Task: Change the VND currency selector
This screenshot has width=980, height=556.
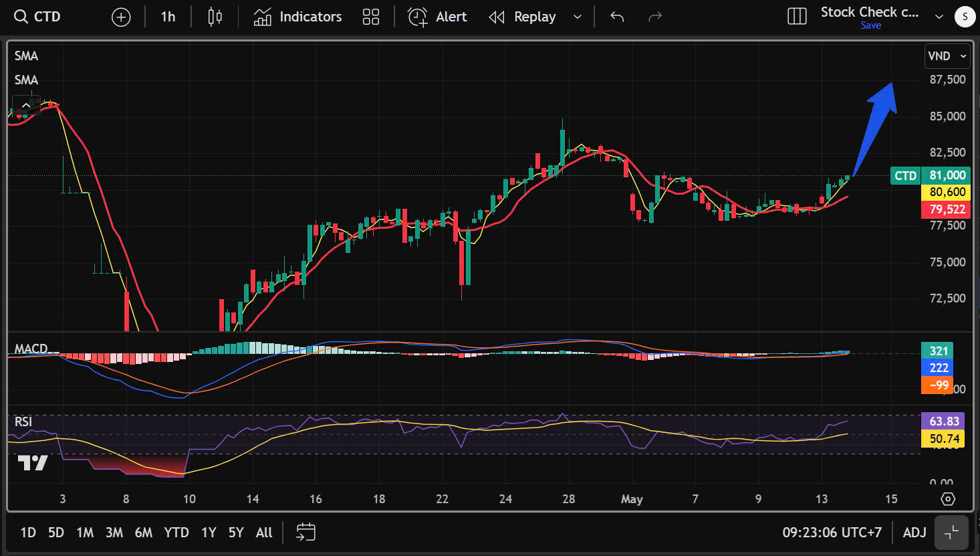Action: click(947, 56)
